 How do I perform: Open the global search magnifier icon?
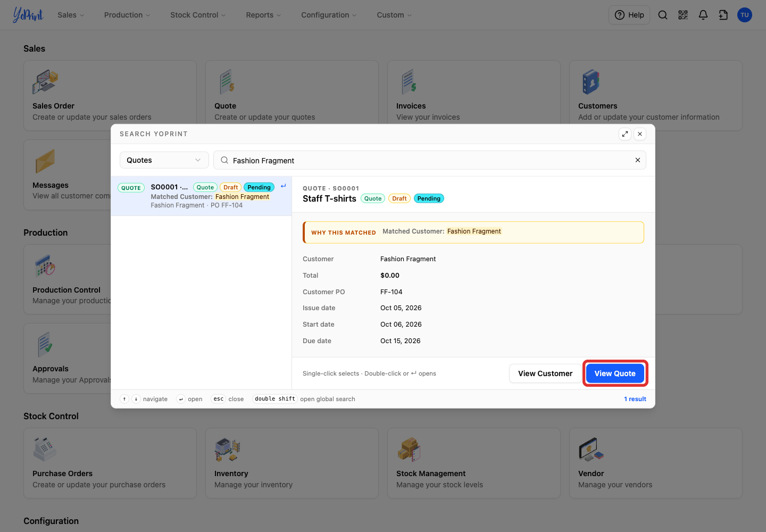pos(663,15)
